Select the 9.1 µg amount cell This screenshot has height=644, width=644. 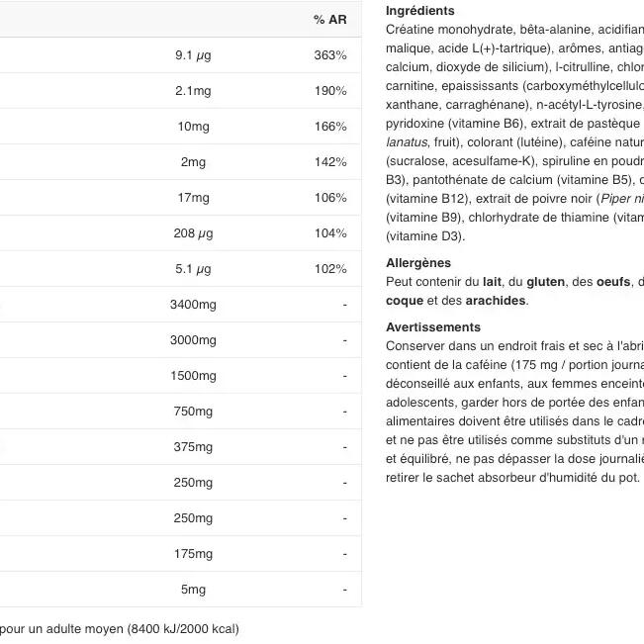(x=193, y=55)
